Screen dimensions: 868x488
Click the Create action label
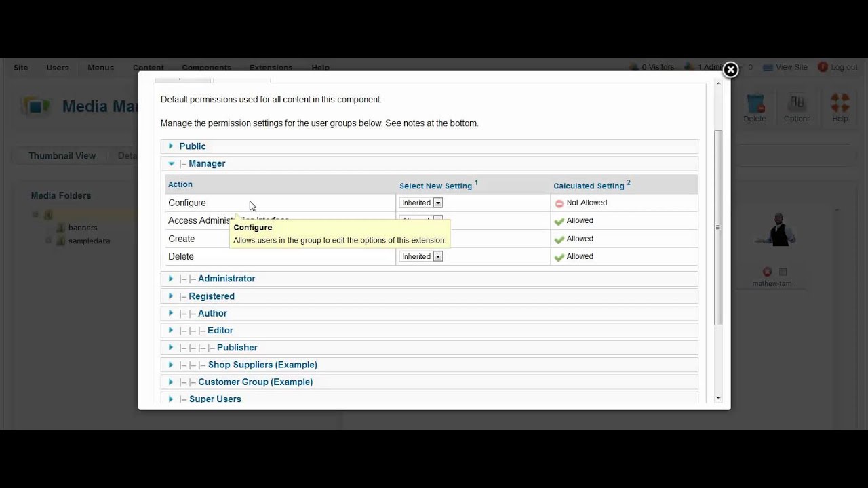pos(181,239)
